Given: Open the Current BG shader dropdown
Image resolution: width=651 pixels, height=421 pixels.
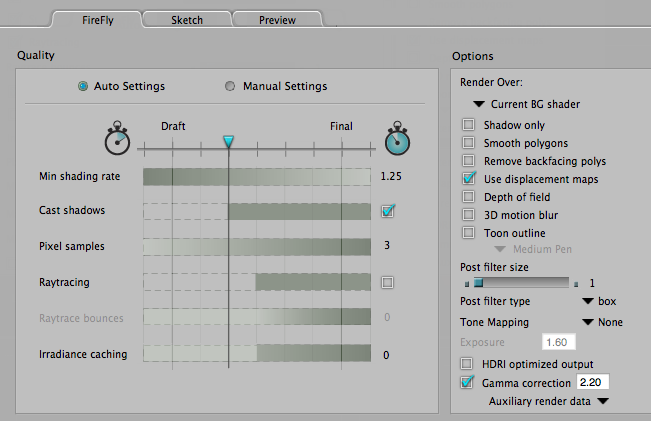Looking at the screenshot, I should [x=526, y=104].
